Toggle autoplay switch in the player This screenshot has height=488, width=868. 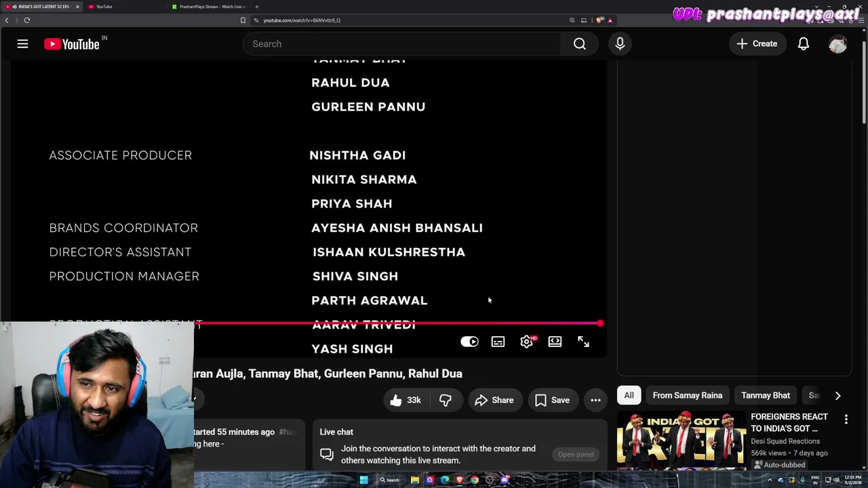(x=469, y=342)
